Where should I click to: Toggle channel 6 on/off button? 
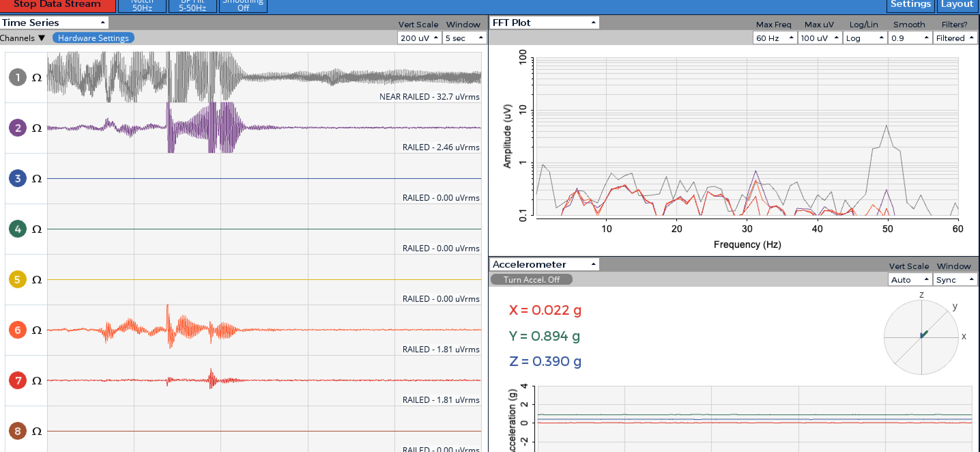point(17,330)
